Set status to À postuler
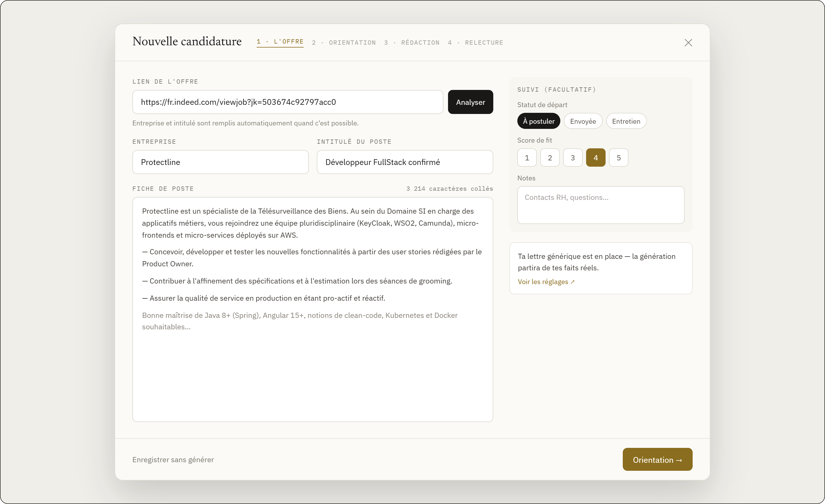The height and width of the screenshot is (504, 825). coord(538,121)
